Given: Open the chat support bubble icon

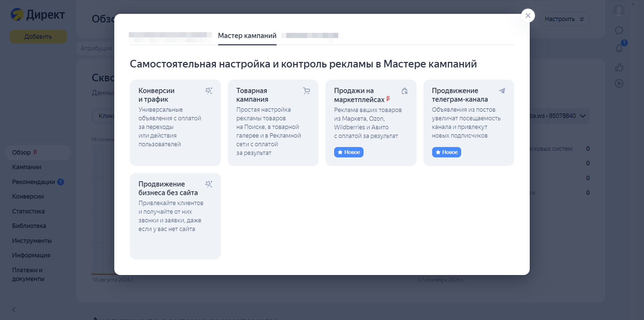Looking at the screenshot, I should click(619, 30).
